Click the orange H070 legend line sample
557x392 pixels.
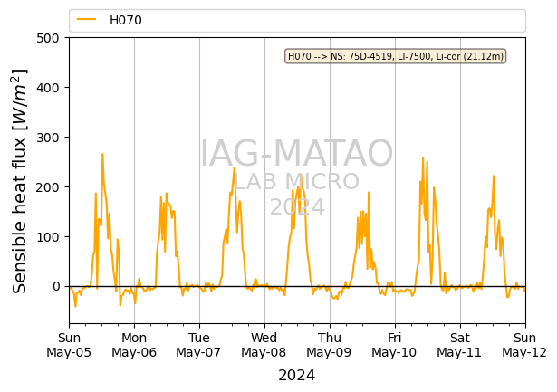pos(87,20)
